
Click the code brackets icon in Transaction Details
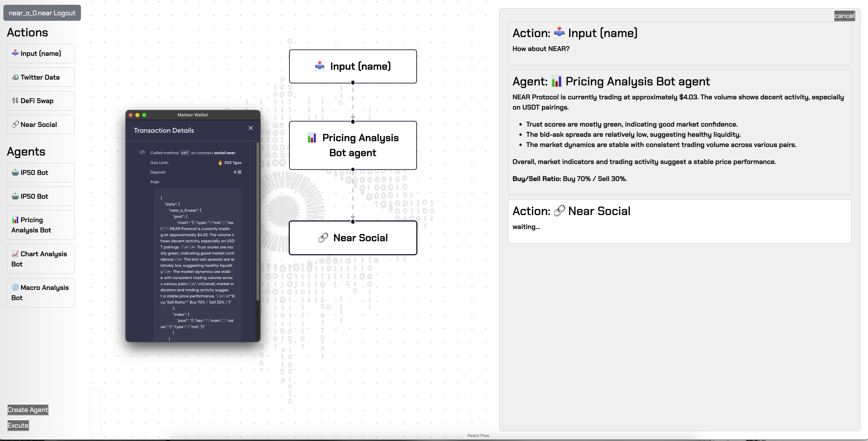(x=142, y=152)
